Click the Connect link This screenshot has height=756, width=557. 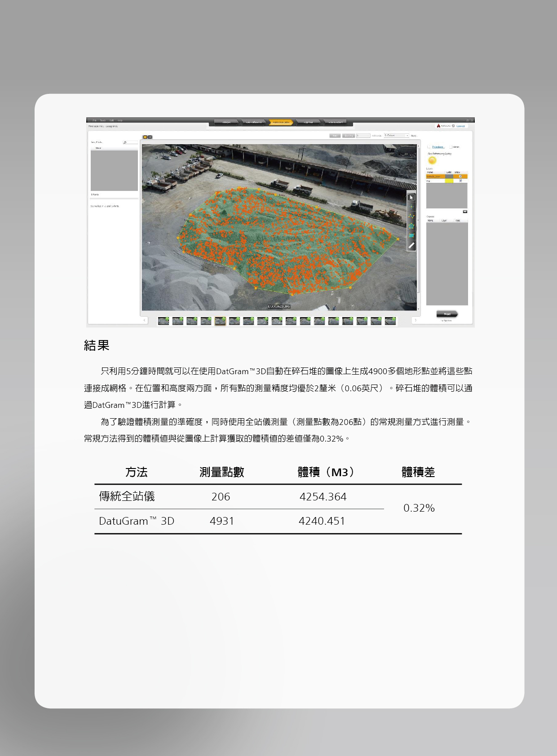click(460, 126)
